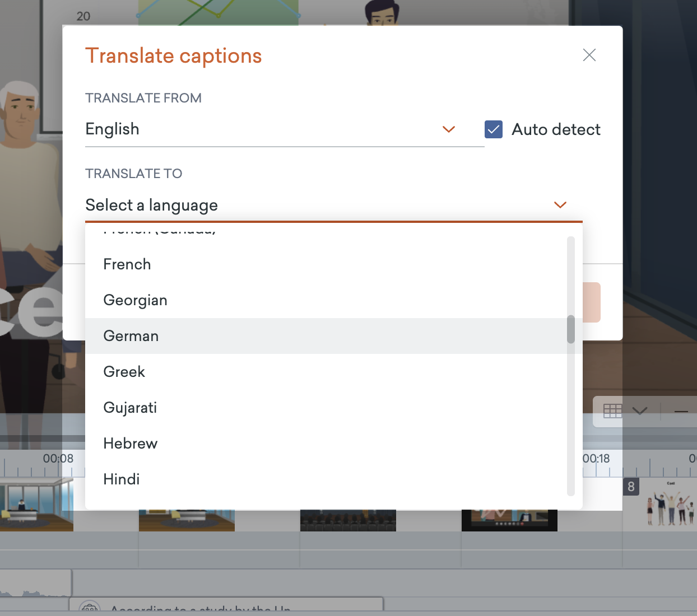Click the scrollbar in the language list

[x=570, y=328]
